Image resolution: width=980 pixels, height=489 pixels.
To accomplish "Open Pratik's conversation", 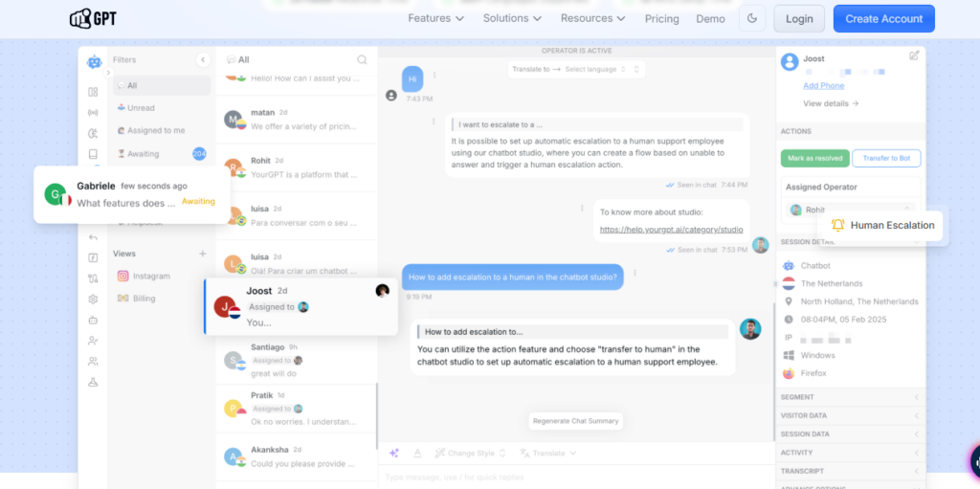I will [297, 409].
